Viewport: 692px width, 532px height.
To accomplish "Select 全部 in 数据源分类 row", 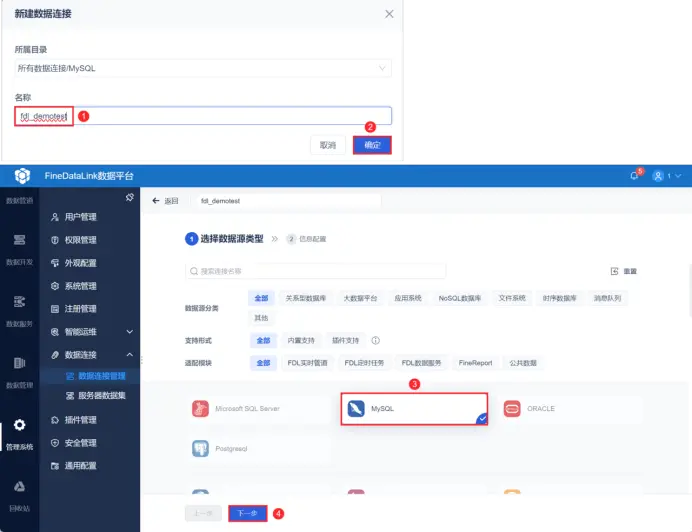I will (x=261, y=298).
